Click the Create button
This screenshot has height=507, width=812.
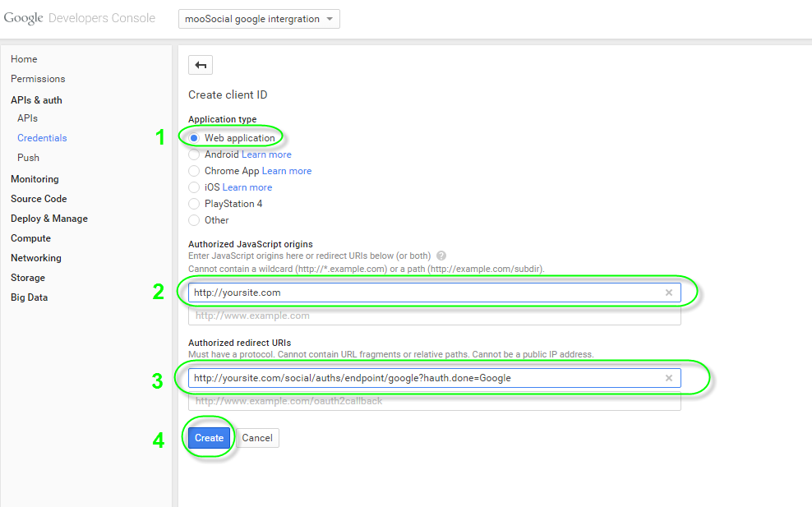click(x=209, y=438)
